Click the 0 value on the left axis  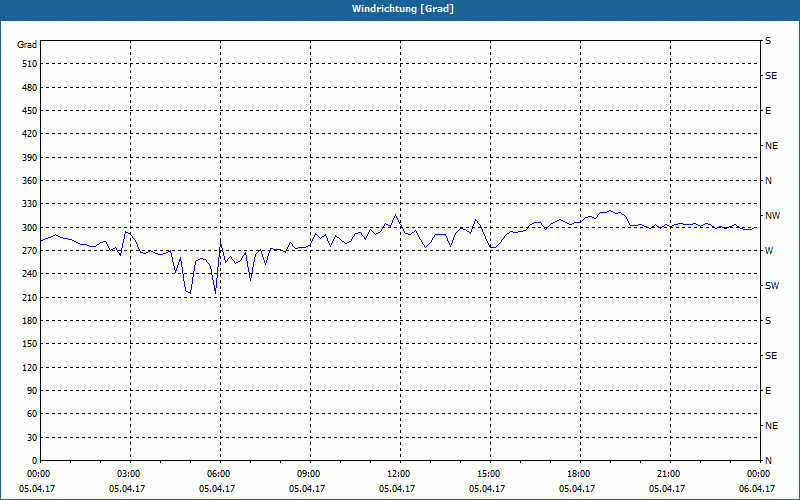(34, 461)
